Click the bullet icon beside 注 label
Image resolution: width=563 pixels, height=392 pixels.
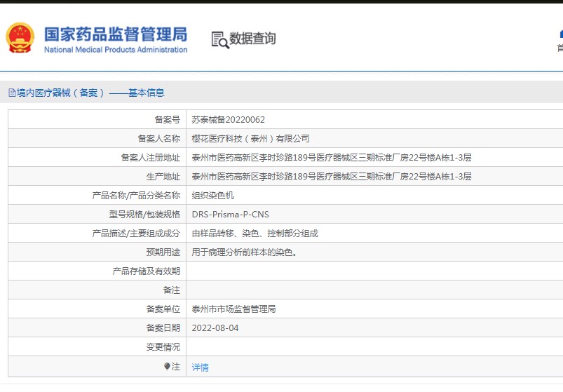click(167, 366)
